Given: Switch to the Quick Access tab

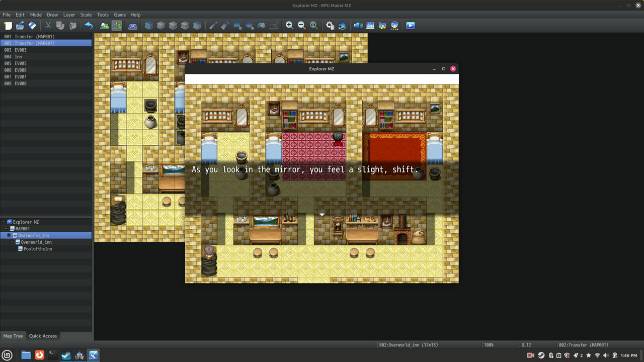Looking at the screenshot, I should [x=43, y=336].
